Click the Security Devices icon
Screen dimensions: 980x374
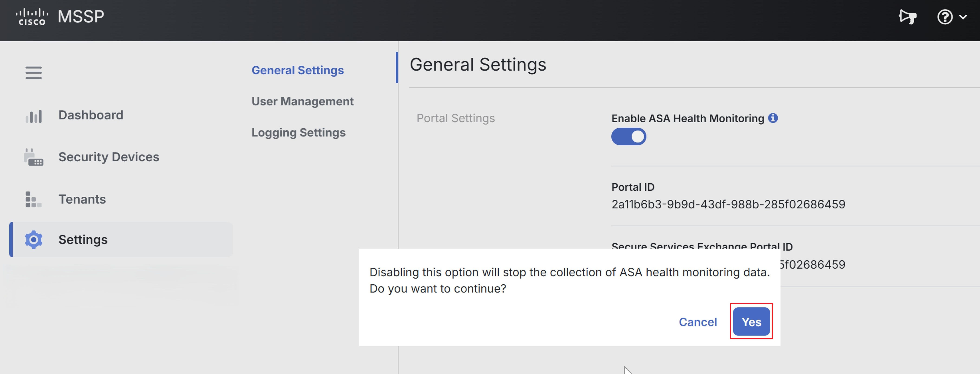tap(33, 157)
